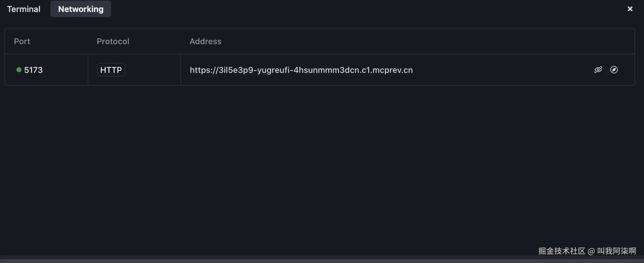Open the mcprev.cn forwarded address link
Viewport: 644px width, 263px height.
point(301,70)
